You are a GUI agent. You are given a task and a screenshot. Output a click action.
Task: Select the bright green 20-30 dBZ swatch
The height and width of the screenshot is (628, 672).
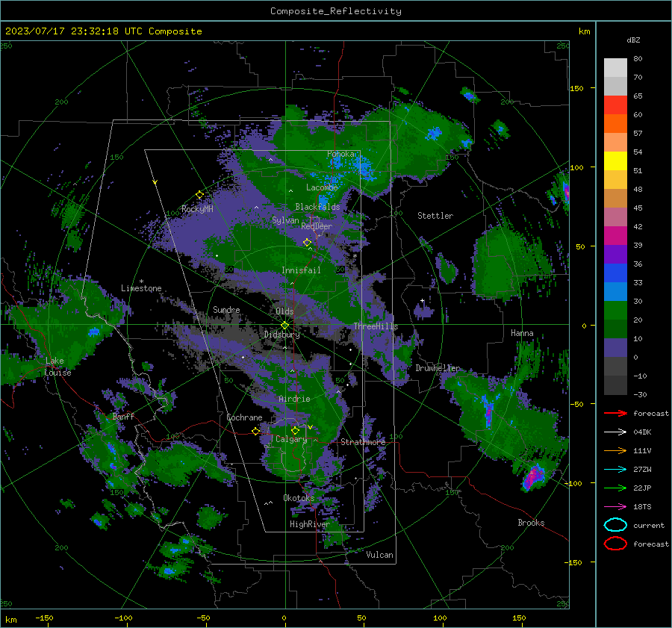(x=615, y=311)
